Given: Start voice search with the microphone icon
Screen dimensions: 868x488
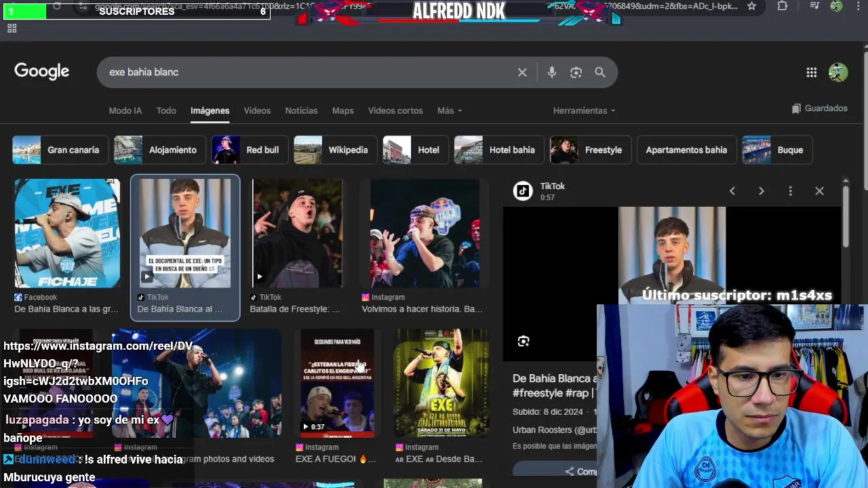Looking at the screenshot, I should pos(552,72).
